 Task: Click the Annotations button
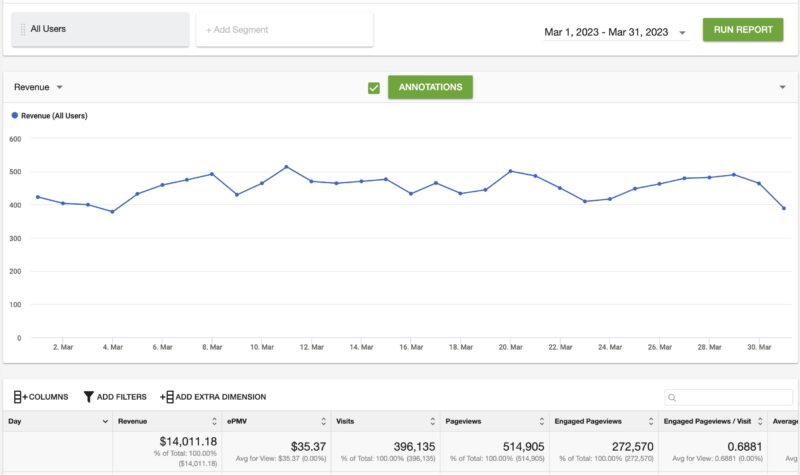click(430, 87)
